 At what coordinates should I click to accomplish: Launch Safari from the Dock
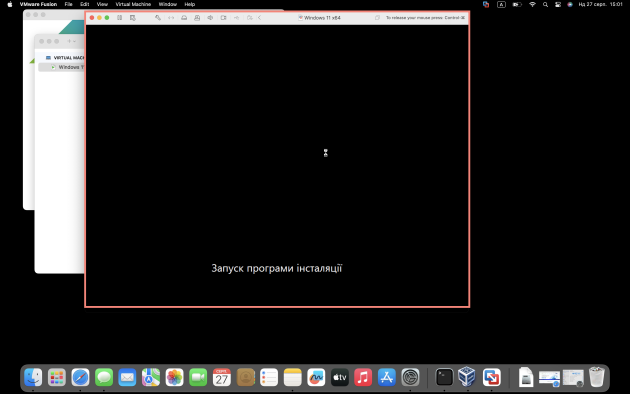(80, 377)
